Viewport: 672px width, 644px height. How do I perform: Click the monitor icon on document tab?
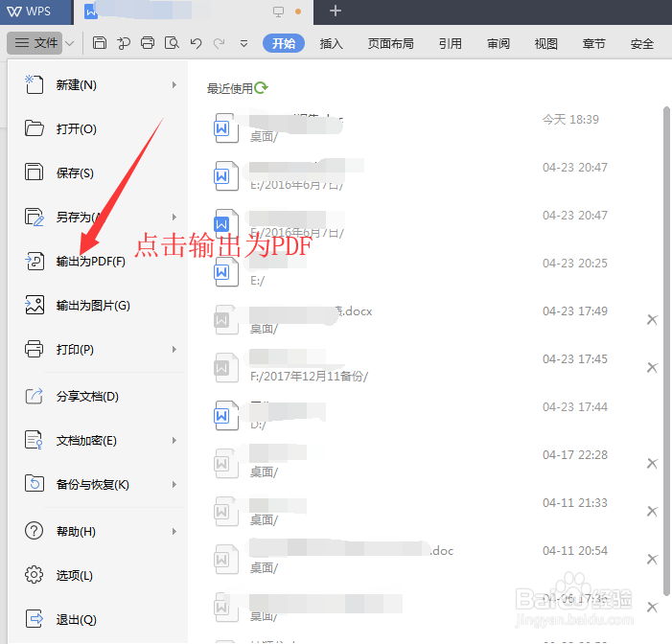click(278, 11)
